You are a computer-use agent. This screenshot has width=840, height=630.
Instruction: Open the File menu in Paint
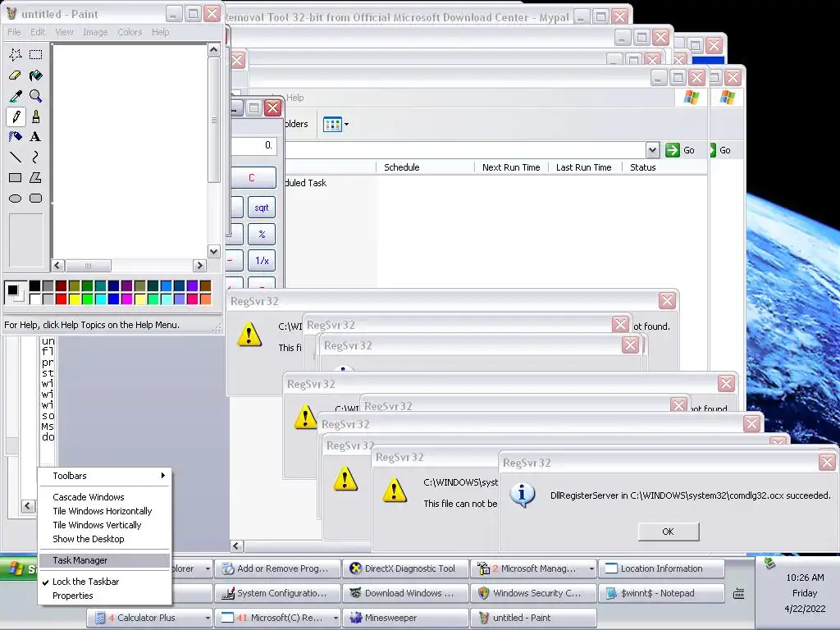pos(14,32)
